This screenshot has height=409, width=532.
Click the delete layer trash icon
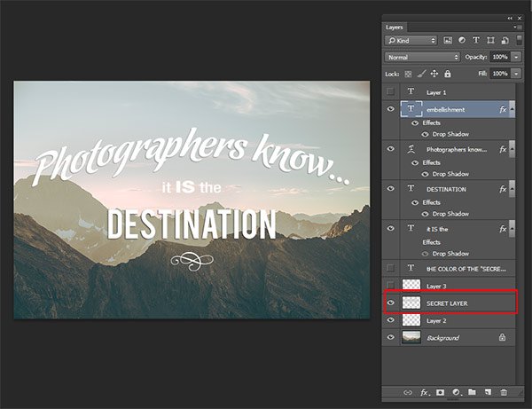504,391
